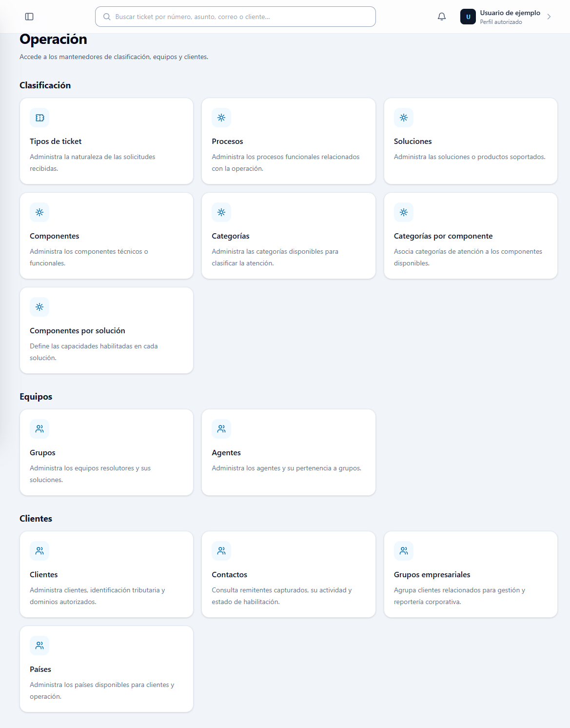The width and height of the screenshot is (570, 728).
Task: Click the Tipos de ticket icon
Action: point(39,118)
